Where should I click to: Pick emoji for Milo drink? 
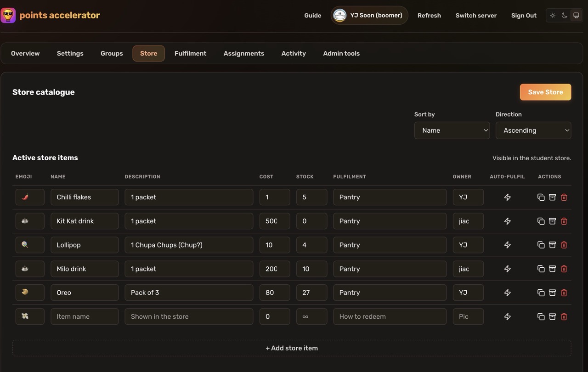(30, 269)
